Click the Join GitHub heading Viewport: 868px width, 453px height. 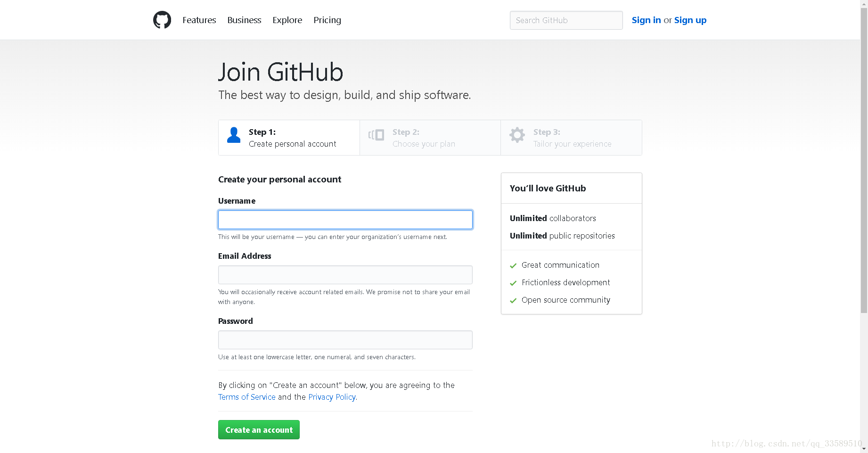tap(281, 72)
